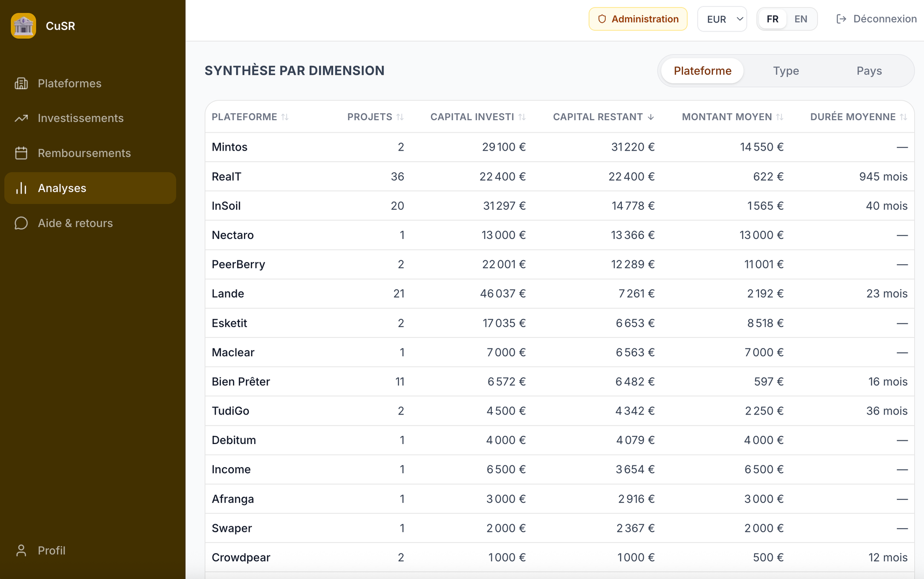Open Remboursements via its calendar icon
Screen dimensions: 924x579
pyautogui.click(x=21, y=153)
